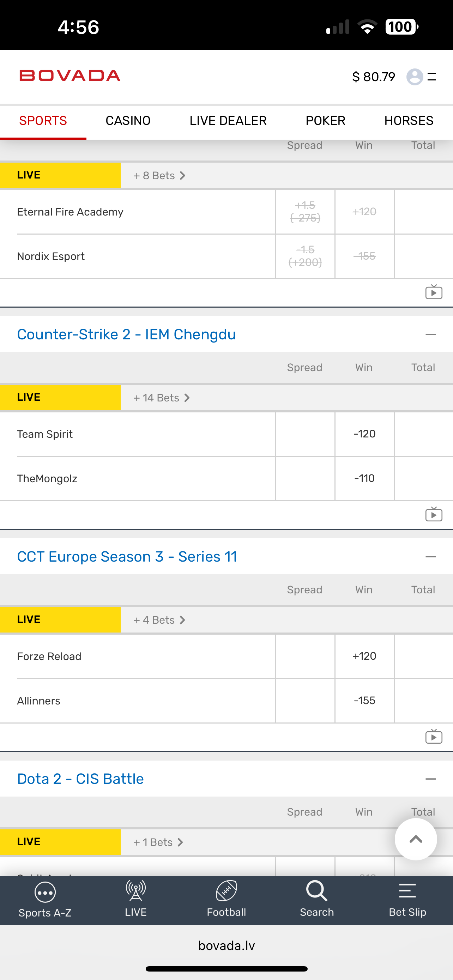Tap the $ 80.79 account balance
The image size is (453, 980).
pyautogui.click(x=374, y=77)
